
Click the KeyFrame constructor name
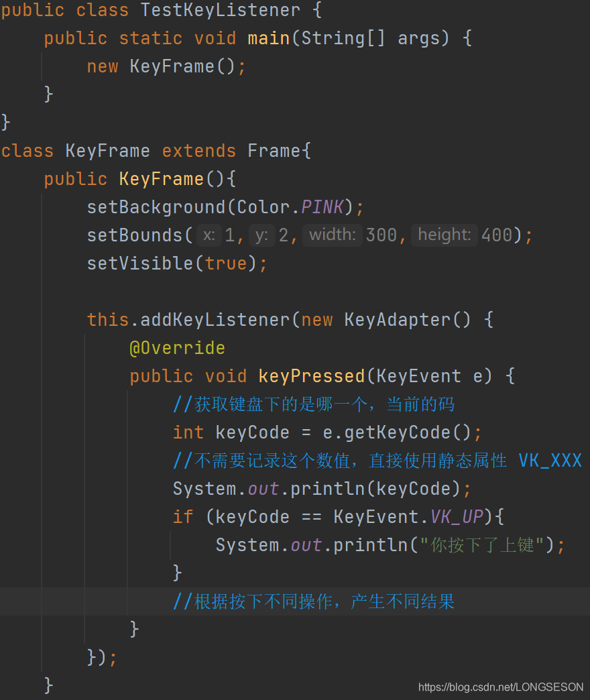click(x=162, y=179)
